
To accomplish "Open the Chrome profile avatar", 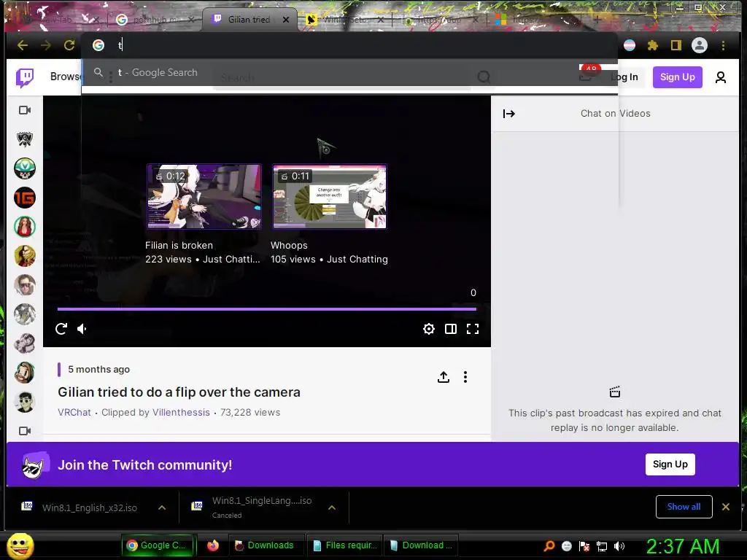I will click(700, 45).
